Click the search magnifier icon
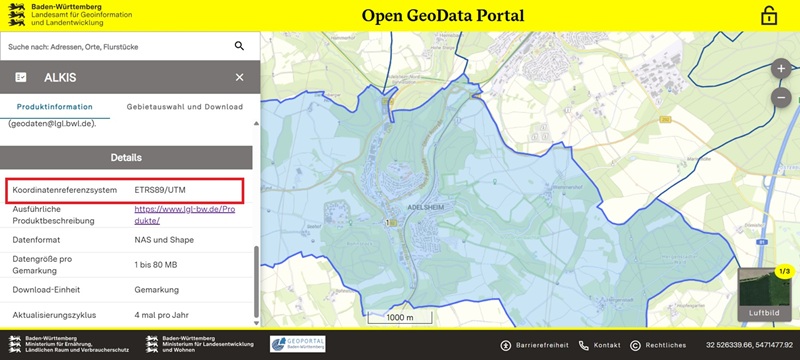 [x=239, y=46]
